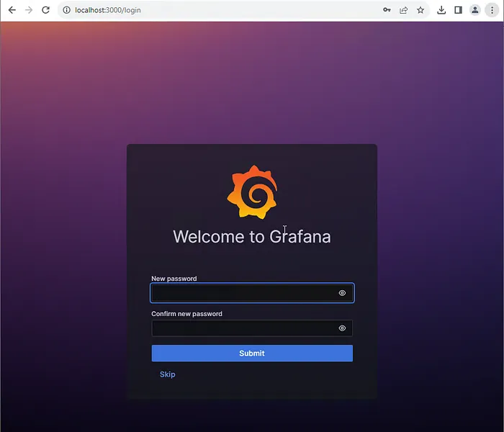
Task: Click the Welcome to Grafana heading
Action: 252,236
